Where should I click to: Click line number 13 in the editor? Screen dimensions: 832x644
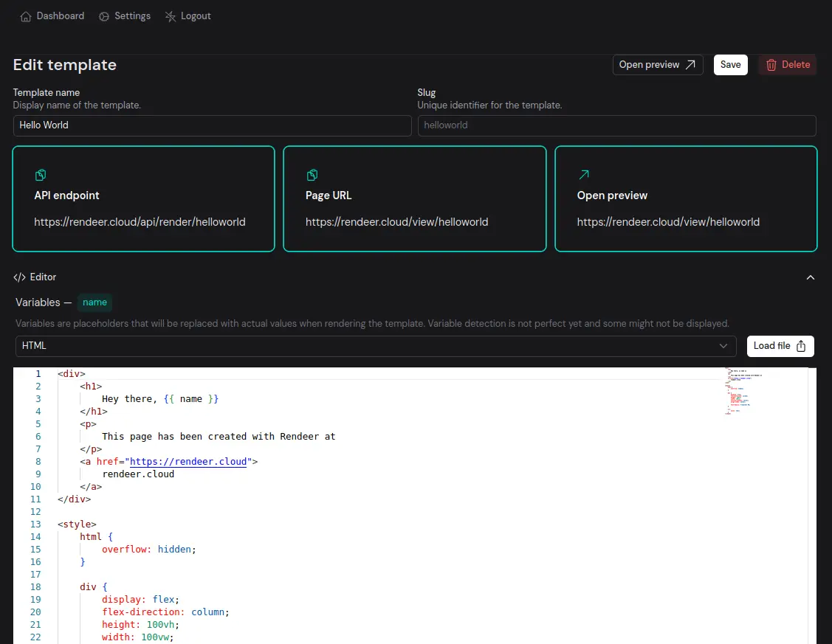[x=35, y=524]
